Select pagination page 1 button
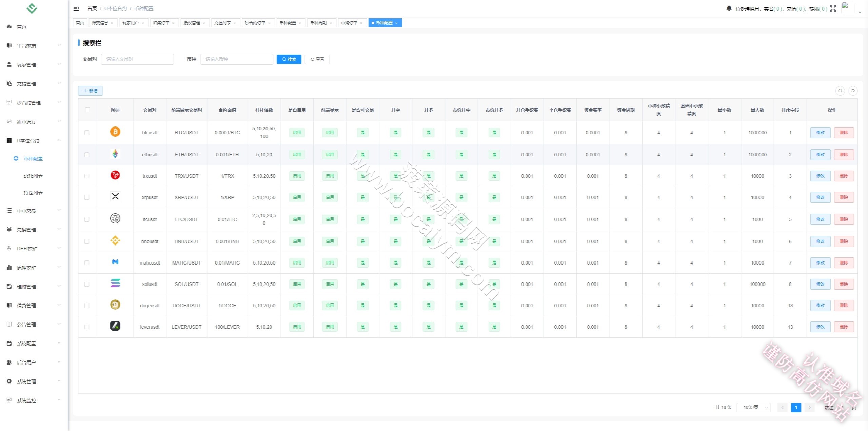 pos(796,407)
